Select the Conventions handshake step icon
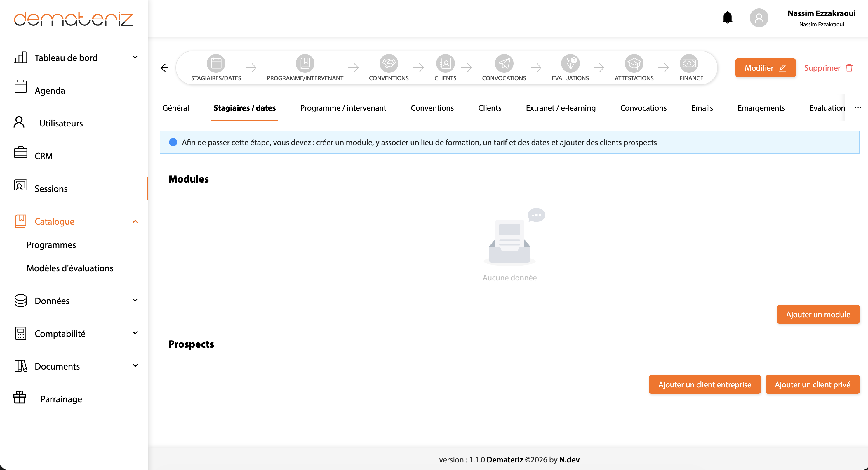This screenshot has height=470, width=868. pyautogui.click(x=389, y=63)
